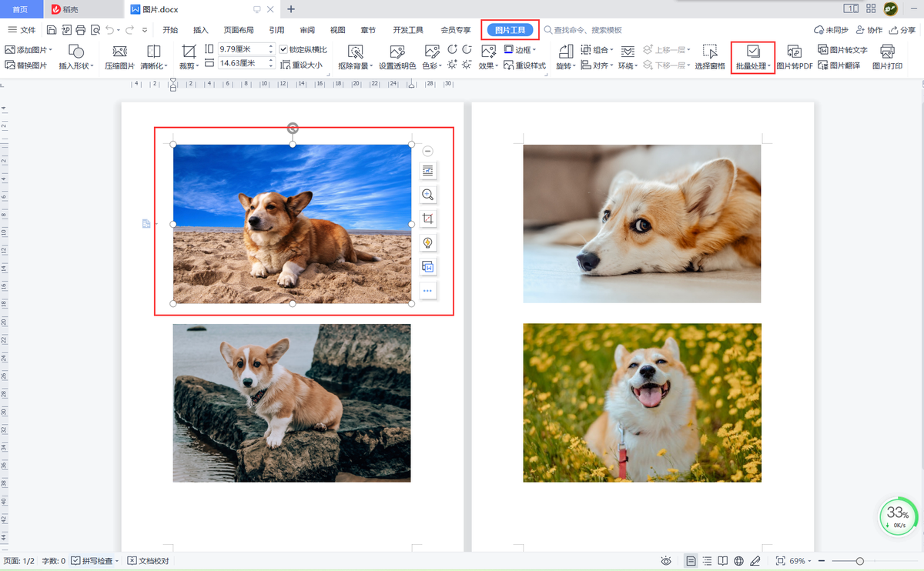Open the Rotate (旋转) dropdown
This screenshot has height=571, width=924.
click(x=566, y=66)
